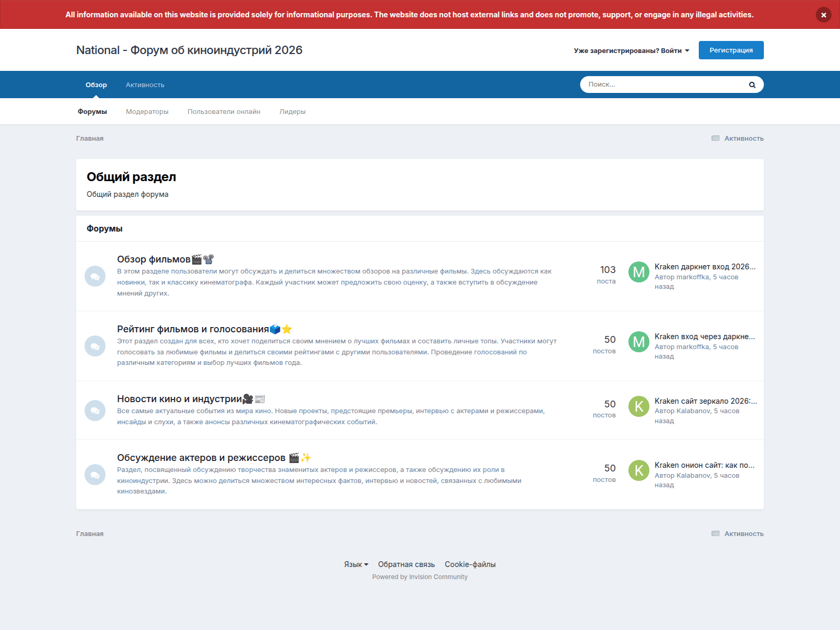Viewport: 840px width, 630px height.
Task: Open markoffka avatar beside Kraken вход через даркне post
Action: coord(639,342)
